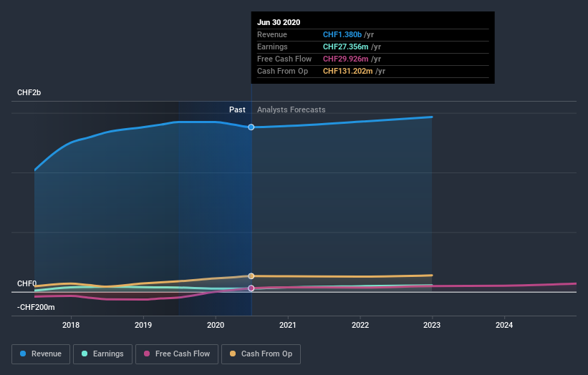Click the Past label on chart
The image size is (588, 375).
tap(237, 109)
